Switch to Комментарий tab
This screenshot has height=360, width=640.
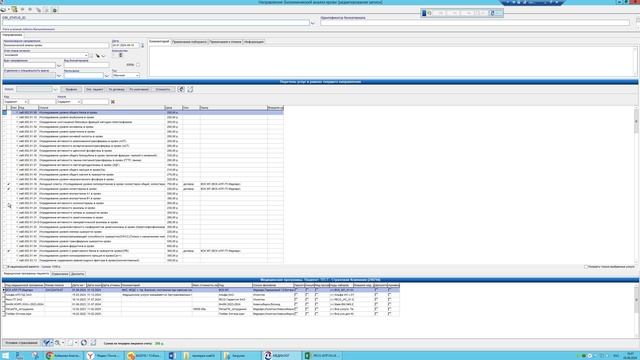point(159,42)
